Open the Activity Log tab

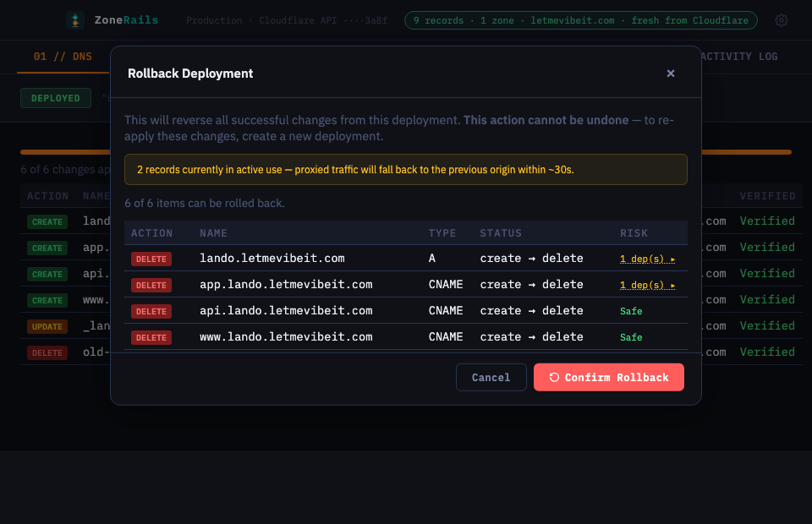[x=739, y=57]
